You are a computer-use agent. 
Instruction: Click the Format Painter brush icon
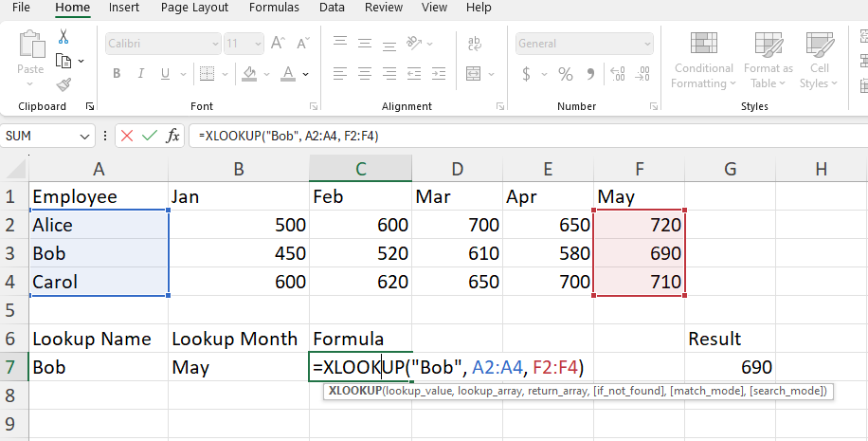(63, 83)
